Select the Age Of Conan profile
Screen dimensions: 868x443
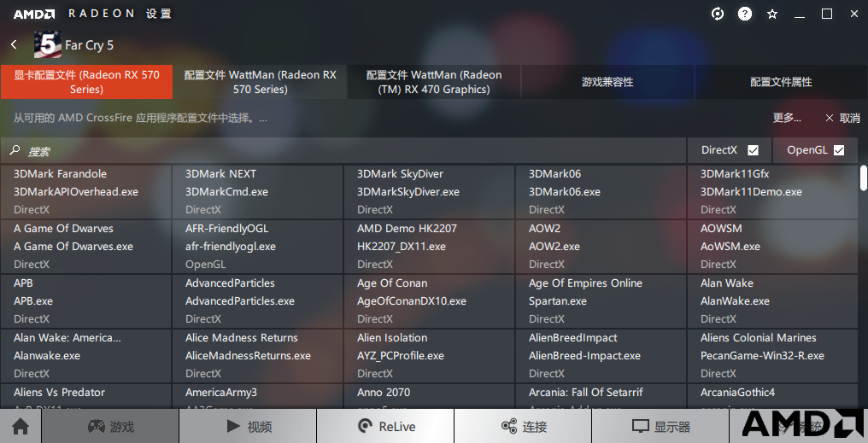point(429,300)
